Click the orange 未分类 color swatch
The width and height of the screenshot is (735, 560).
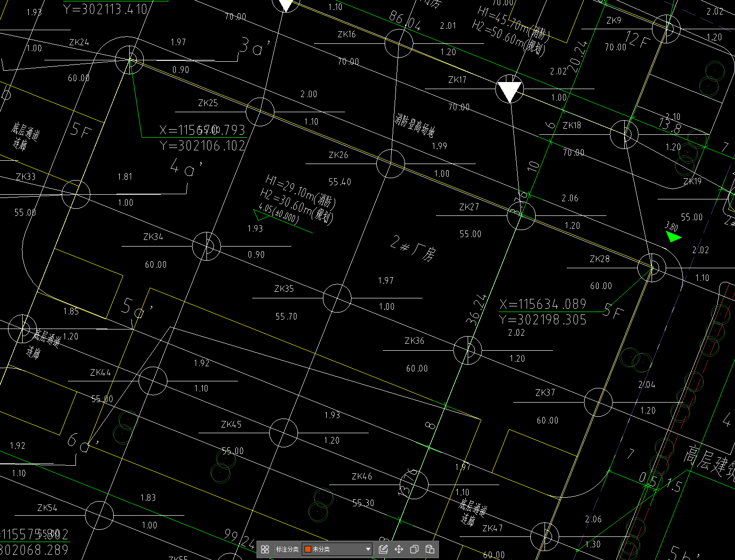(x=308, y=549)
